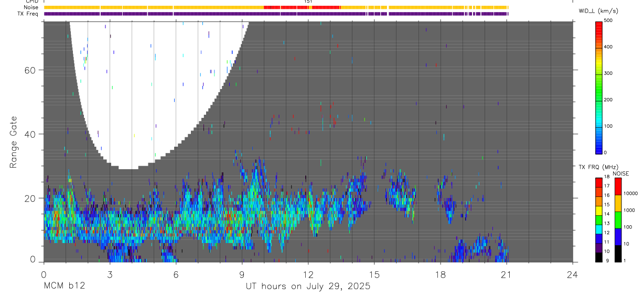Click the 500 tick on the width colorbar
The image size is (644, 297).
(x=608, y=20)
